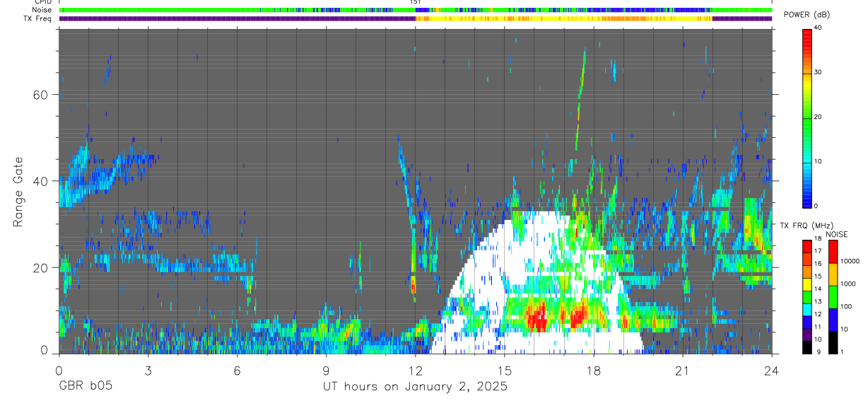The width and height of the screenshot is (868, 401).
Task: Click the 'Noise' row label at top left
Action: pyautogui.click(x=42, y=10)
